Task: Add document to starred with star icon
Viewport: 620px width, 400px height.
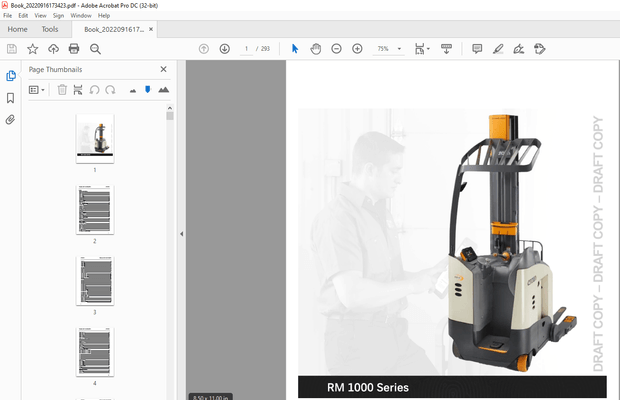Action: [x=32, y=49]
